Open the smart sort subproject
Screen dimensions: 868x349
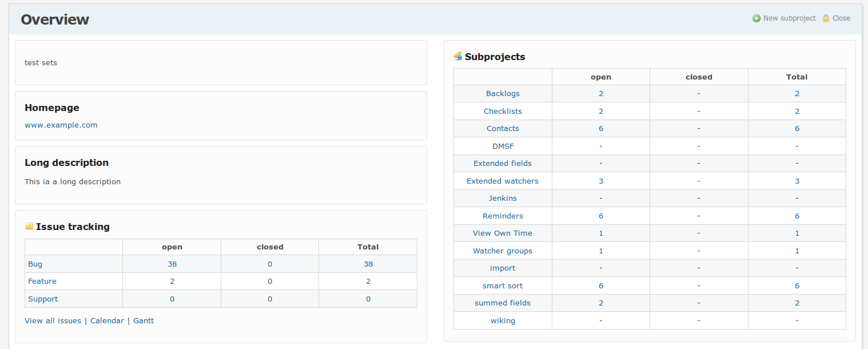[503, 285]
